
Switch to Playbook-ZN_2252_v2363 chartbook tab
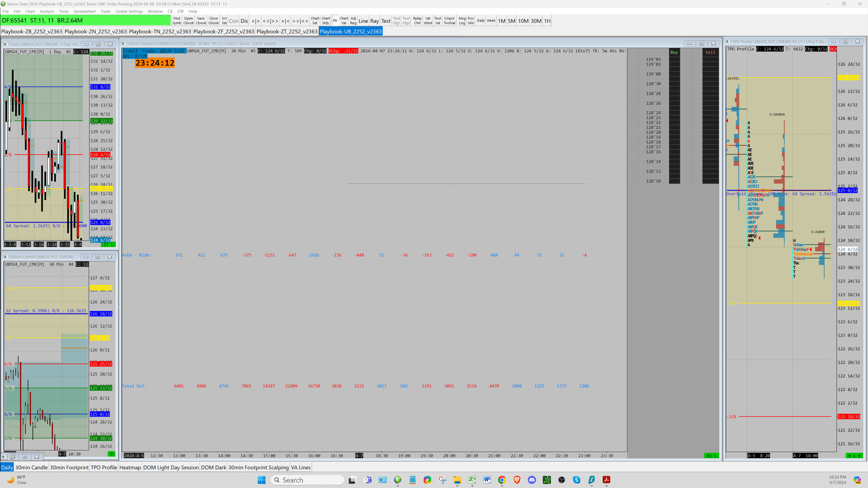click(95, 31)
